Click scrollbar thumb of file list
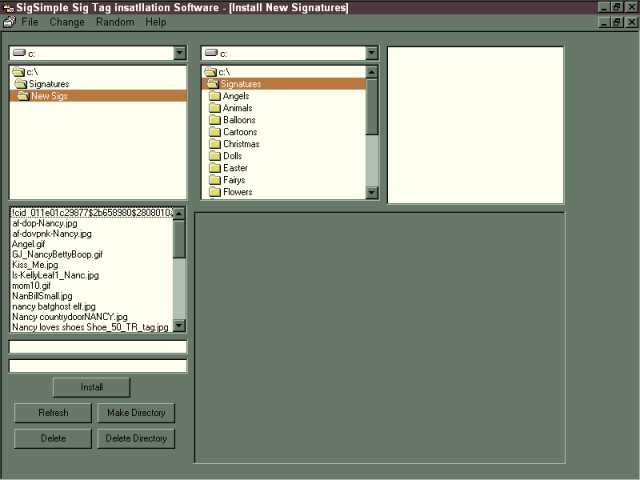This screenshot has width=640, height=480. (179, 239)
